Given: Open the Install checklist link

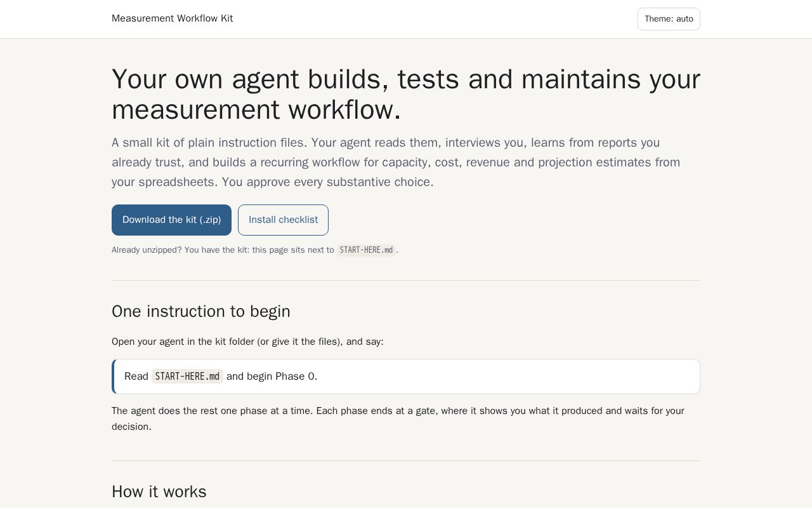Looking at the screenshot, I should pos(283,220).
